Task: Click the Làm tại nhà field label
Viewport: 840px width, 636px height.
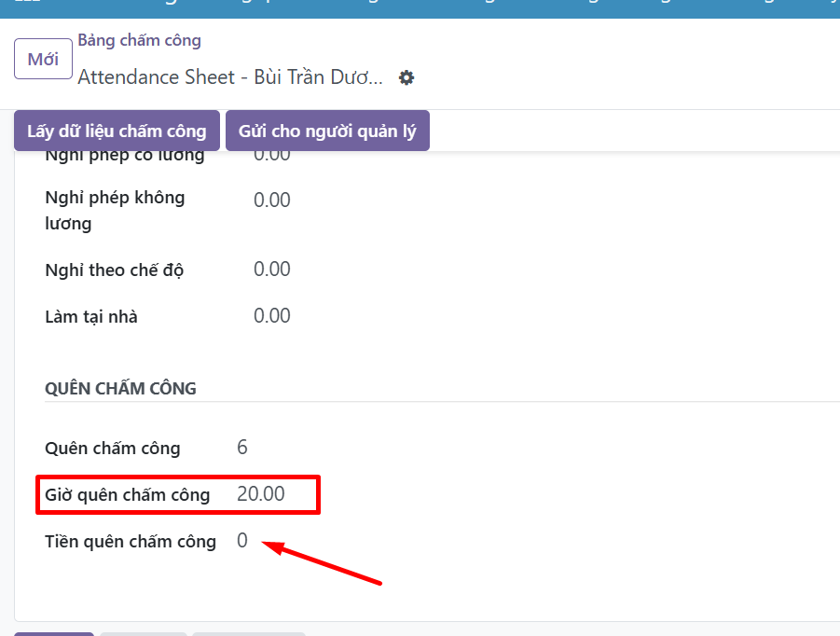Action: click(91, 317)
